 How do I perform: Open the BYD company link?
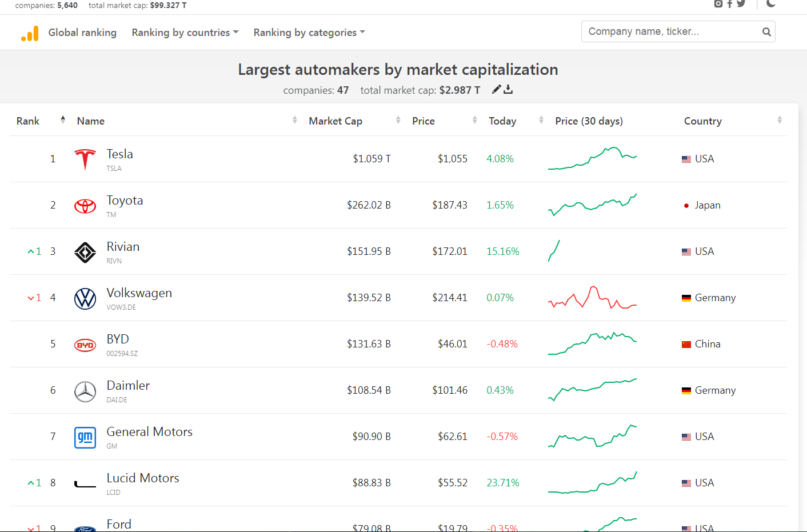coord(118,339)
